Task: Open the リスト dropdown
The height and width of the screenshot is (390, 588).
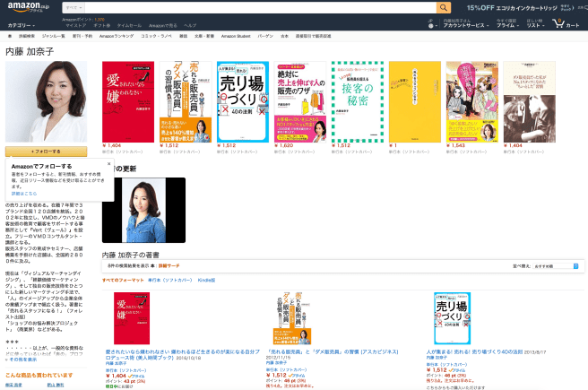Action: point(535,25)
